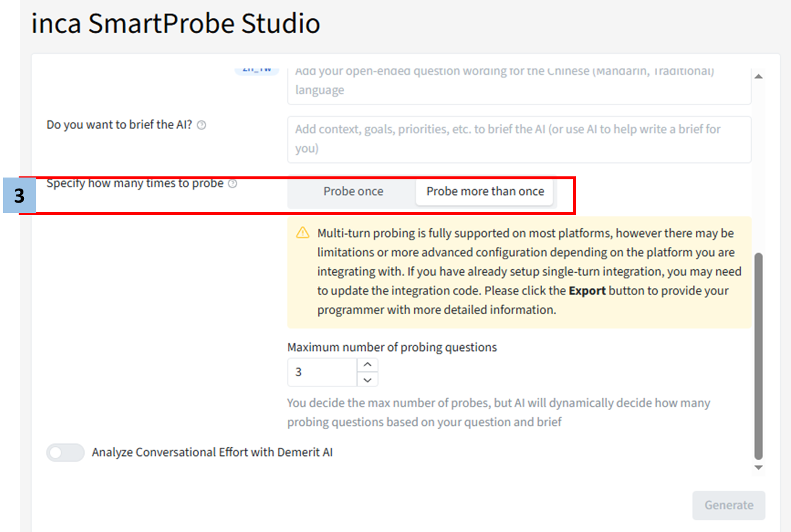The image size is (791, 532).
Task: Click the zh_TW language tag badge
Action: pyautogui.click(x=257, y=70)
